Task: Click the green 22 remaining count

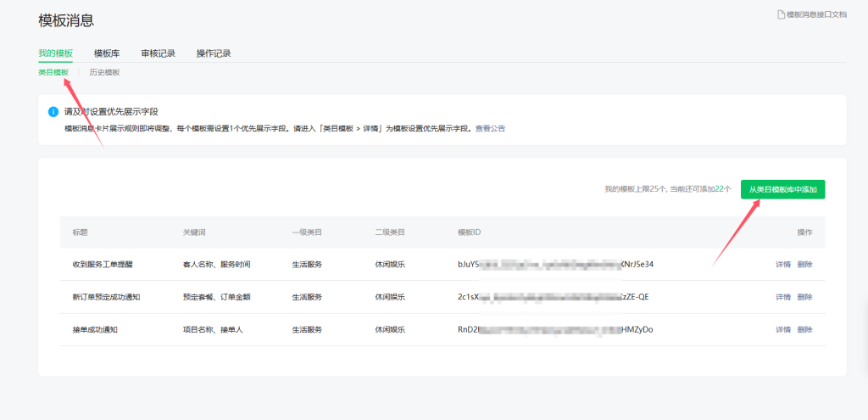Action: [720, 189]
